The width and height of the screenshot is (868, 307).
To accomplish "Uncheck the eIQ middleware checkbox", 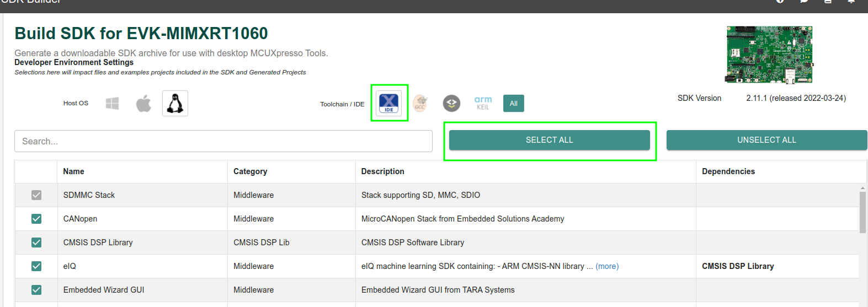I will point(36,266).
